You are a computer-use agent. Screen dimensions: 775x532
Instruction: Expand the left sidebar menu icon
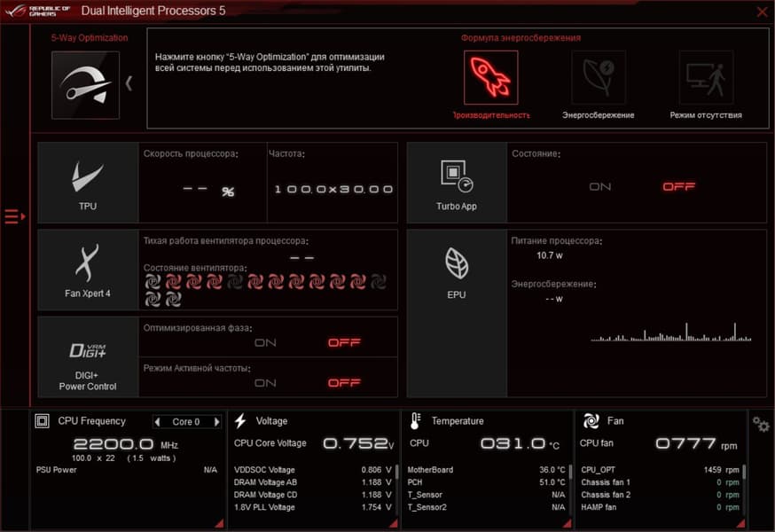tap(15, 216)
